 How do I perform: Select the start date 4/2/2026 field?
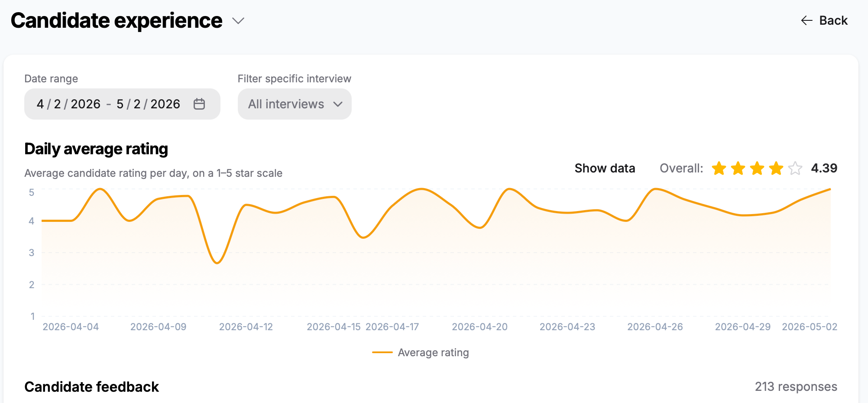[x=68, y=104]
